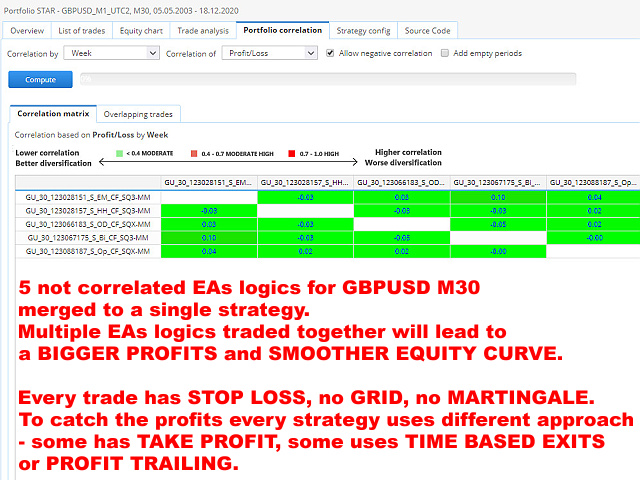Viewport: 640px width, 480px height.
Task: Toggle Allow negative correlation checkbox
Action: [330, 53]
